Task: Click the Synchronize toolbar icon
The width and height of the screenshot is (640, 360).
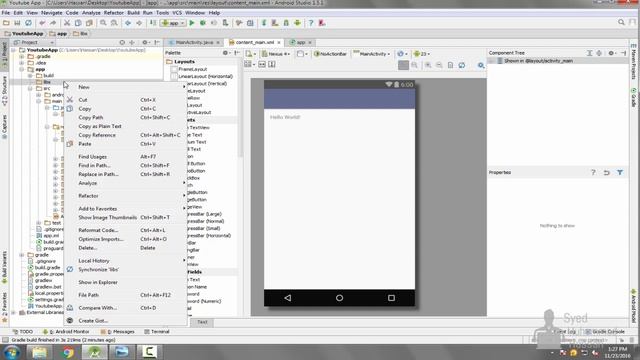Action: tap(28, 23)
